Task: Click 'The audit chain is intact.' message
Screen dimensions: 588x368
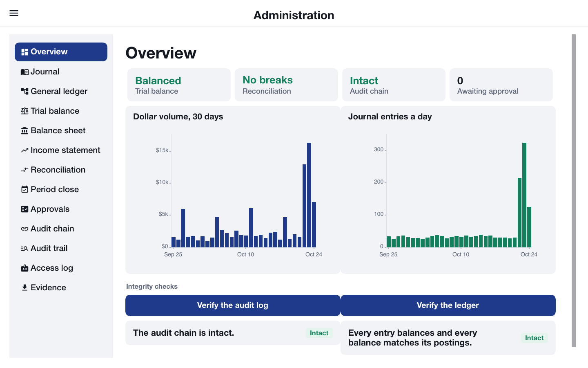Action: 184,333
